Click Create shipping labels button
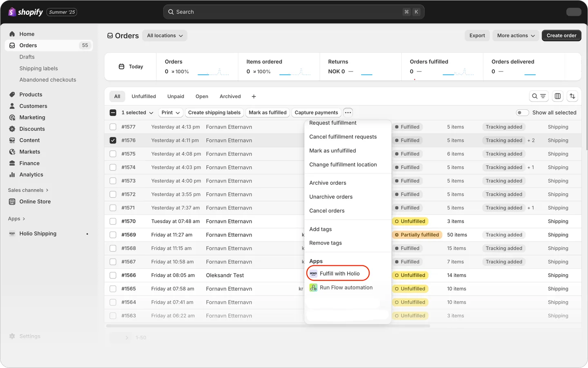This screenshot has width=588, height=368. pos(214,112)
